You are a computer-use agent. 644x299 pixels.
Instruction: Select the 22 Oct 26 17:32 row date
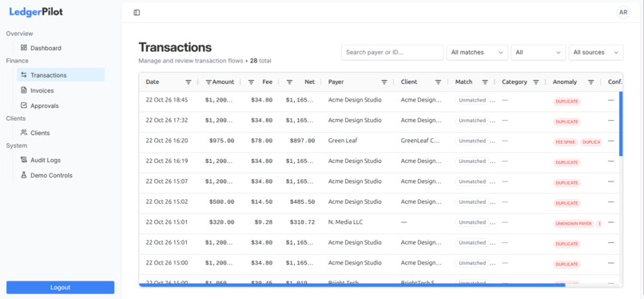167,121
